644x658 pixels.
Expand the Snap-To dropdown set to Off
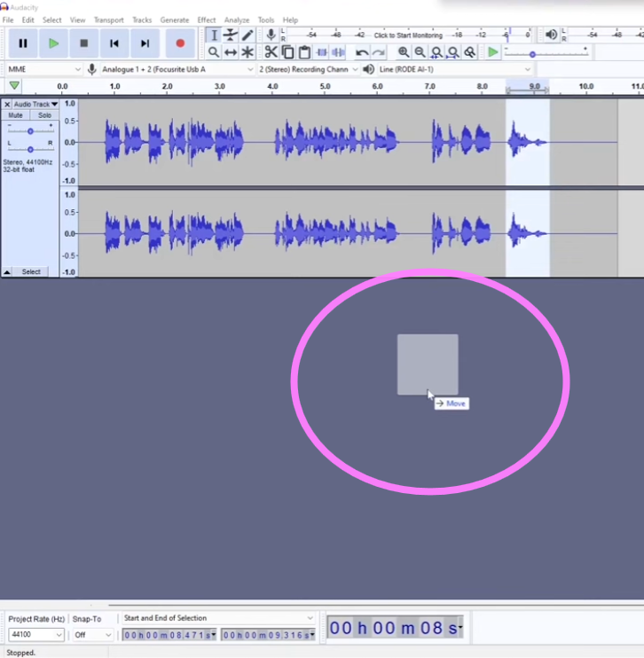92,635
